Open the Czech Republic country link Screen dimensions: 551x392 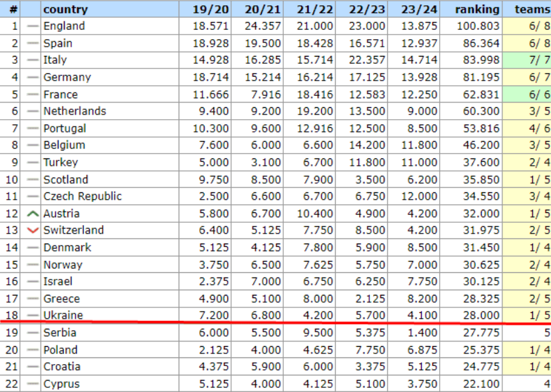(x=82, y=196)
